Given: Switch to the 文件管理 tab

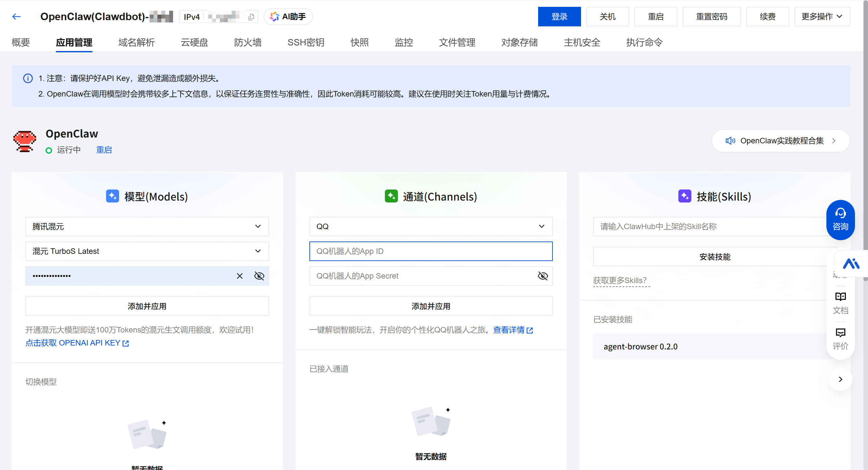Looking at the screenshot, I should point(457,43).
